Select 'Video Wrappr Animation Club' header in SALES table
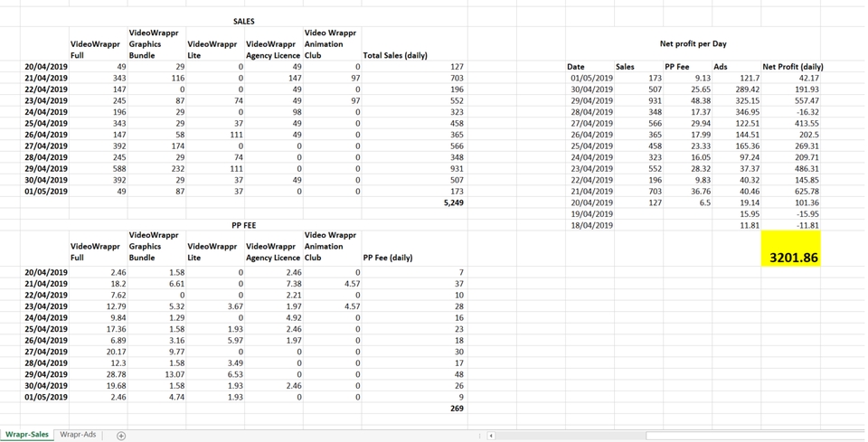This screenshot has width=868, height=442. coord(332,44)
